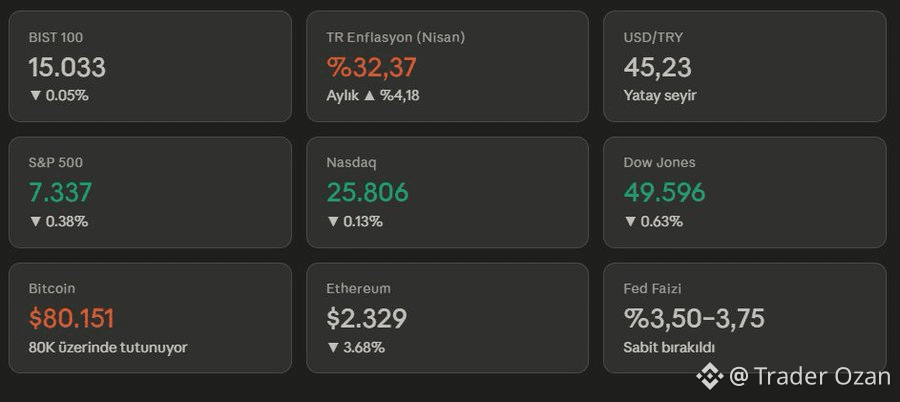Click the down triangle under Nasdaq value
The height and width of the screenshot is (402, 900).
point(333,222)
